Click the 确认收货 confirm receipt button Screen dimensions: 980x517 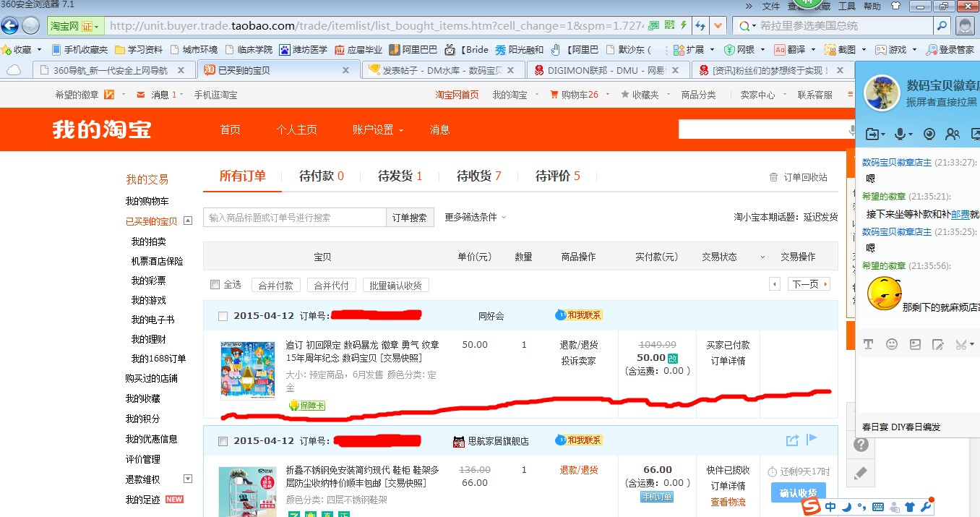pyautogui.click(x=798, y=493)
